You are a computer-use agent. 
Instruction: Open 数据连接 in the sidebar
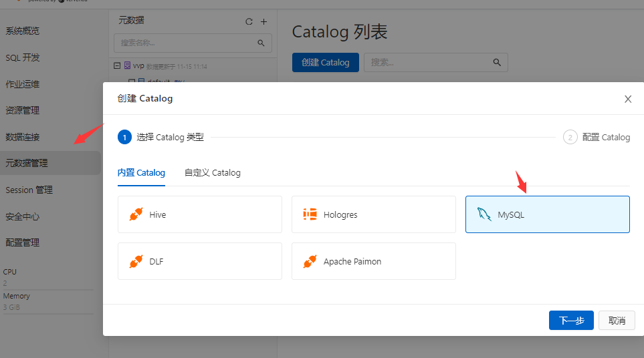23,137
